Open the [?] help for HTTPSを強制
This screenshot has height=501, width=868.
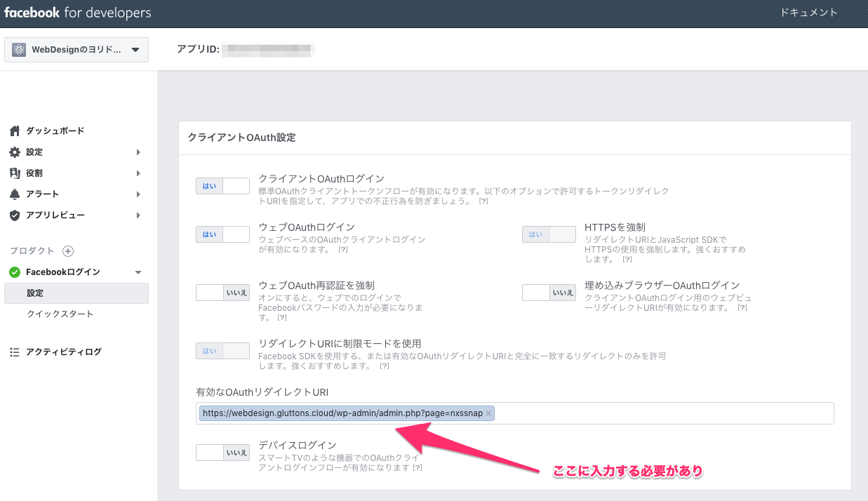click(627, 259)
